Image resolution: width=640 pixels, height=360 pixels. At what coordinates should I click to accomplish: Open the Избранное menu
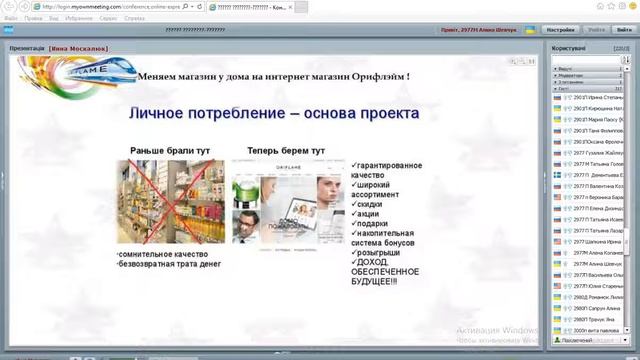pyautogui.click(x=79, y=18)
